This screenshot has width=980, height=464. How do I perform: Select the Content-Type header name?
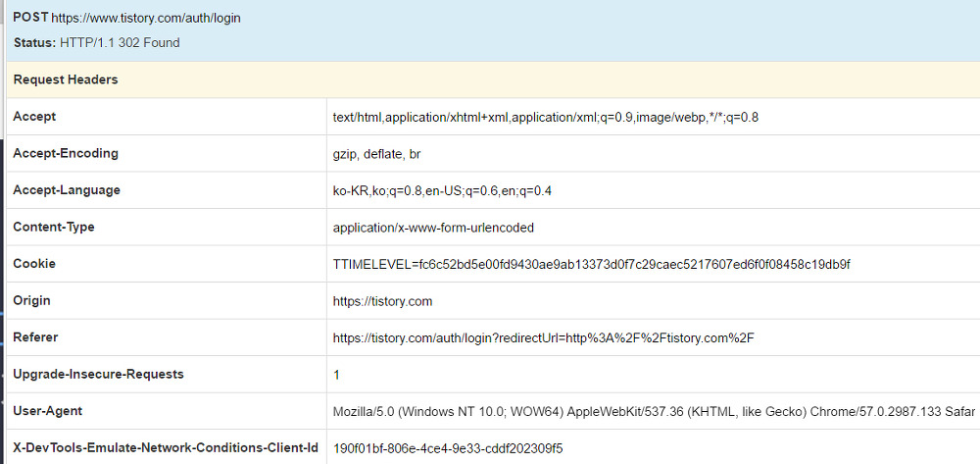click(54, 227)
